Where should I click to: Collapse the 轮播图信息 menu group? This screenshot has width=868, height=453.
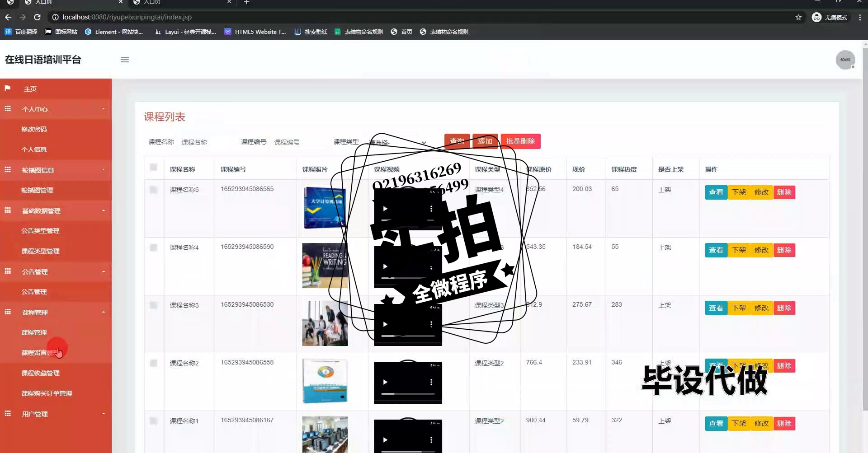[x=104, y=170]
